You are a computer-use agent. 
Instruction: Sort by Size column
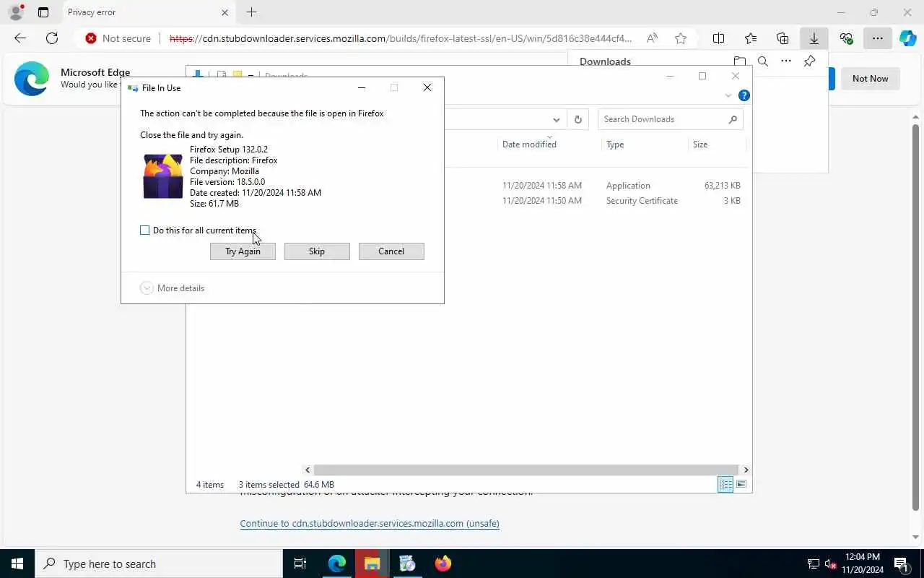pyautogui.click(x=700, y=144)
